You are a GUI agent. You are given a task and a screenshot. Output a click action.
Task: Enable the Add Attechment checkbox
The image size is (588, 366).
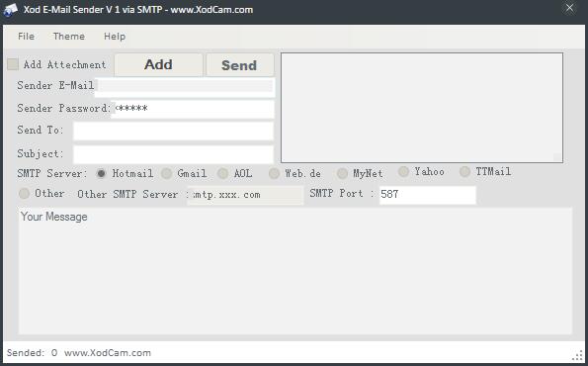click(x=13, y=64)
